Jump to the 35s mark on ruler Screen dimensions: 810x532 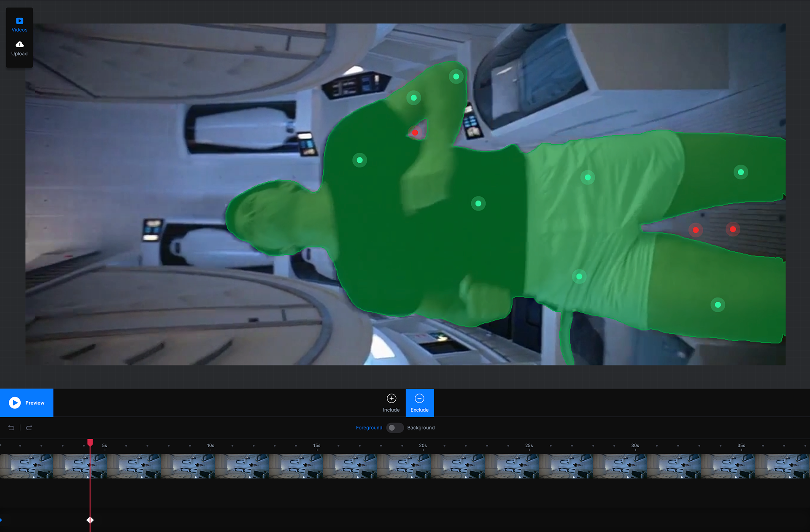(741, 446)
